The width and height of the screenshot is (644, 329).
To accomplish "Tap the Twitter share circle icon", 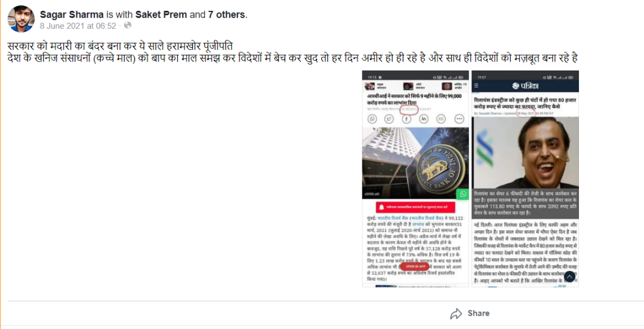I will 390,119.
